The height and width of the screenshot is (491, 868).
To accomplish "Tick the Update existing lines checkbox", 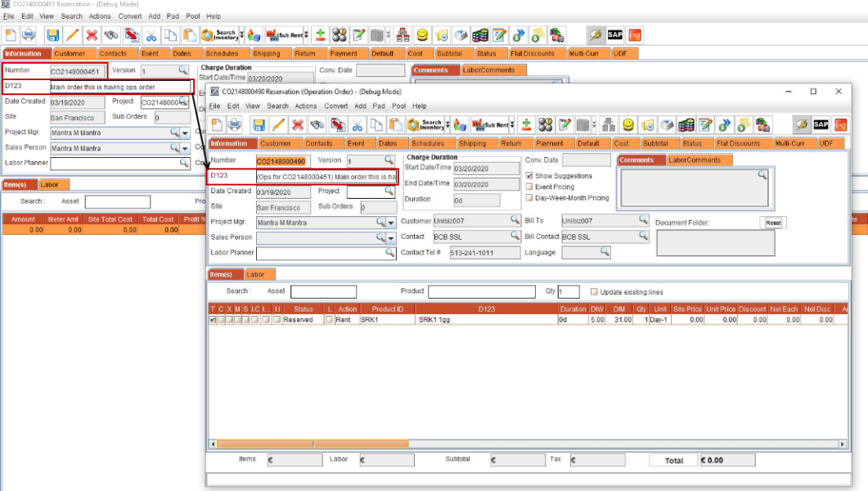I will (x=594, y=292).
